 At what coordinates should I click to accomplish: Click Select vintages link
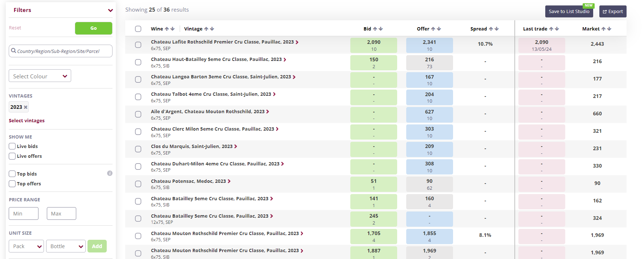pos(27,121)
